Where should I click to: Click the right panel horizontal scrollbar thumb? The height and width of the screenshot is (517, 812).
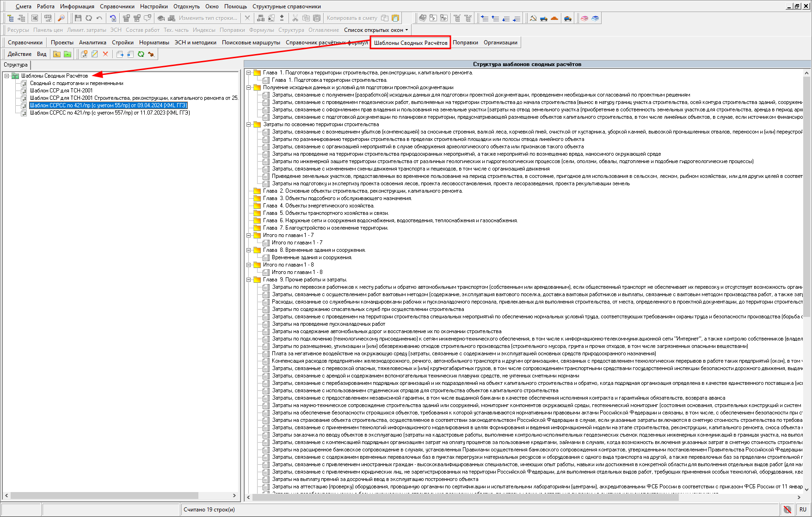click(x=465, y=497)
